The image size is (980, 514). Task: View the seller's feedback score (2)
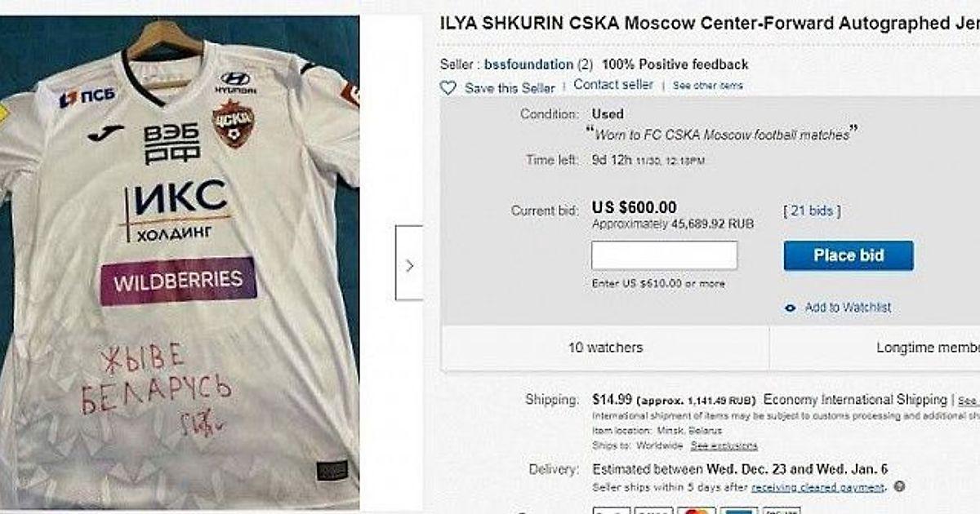click(x=586, y=64)
